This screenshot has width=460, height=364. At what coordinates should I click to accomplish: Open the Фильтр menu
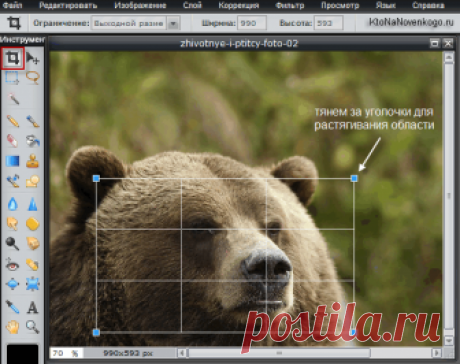290,5
